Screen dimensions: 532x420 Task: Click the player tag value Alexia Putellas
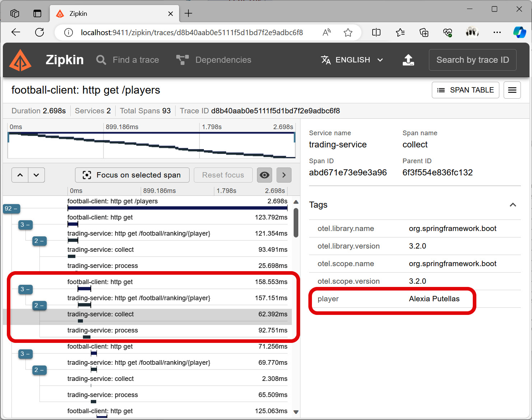coord(434,299)
